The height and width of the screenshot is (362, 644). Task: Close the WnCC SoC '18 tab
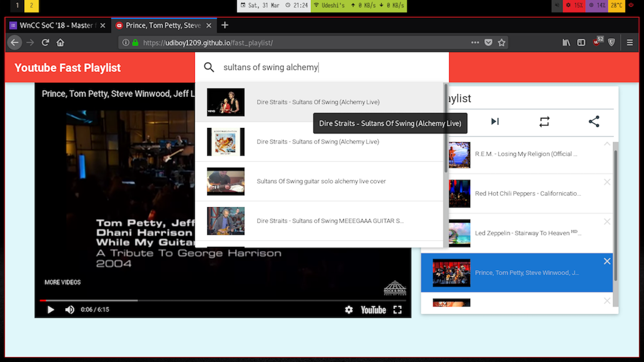(x=103, y=25)
